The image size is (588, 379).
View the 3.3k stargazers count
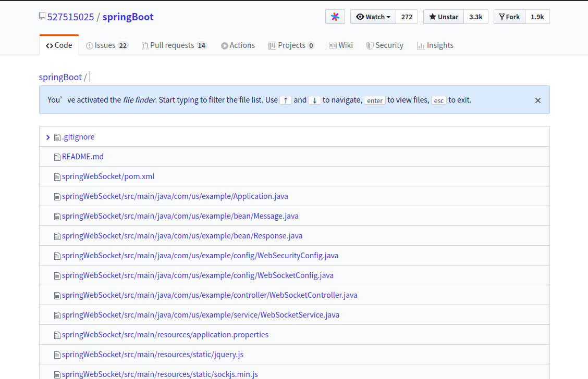(x=476, y=17)
